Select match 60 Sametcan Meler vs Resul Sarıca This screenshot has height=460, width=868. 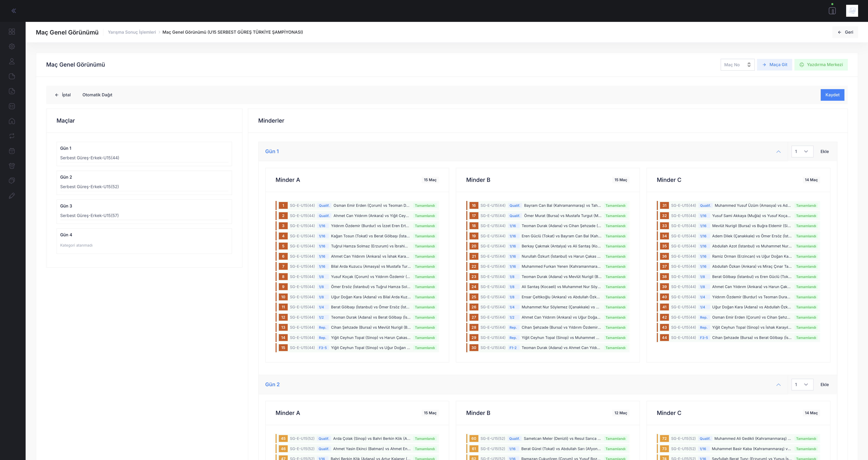pyautogui.click(x=548, y=439)
